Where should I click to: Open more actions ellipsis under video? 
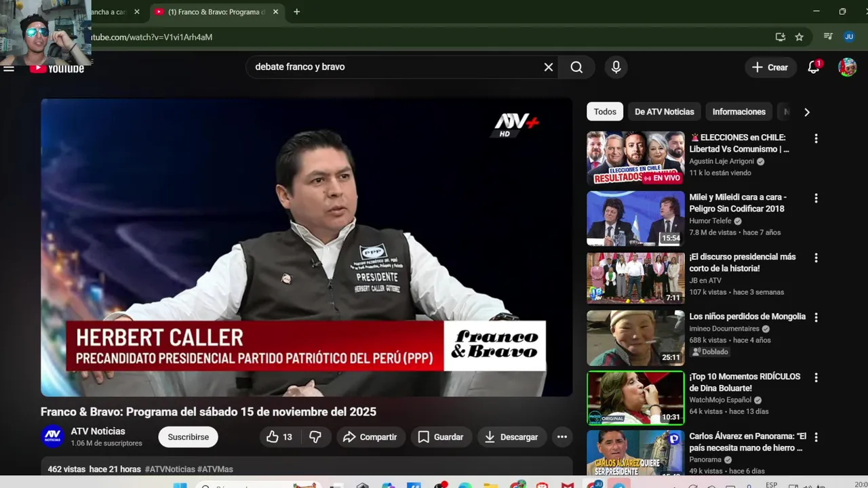coord(562,437)
